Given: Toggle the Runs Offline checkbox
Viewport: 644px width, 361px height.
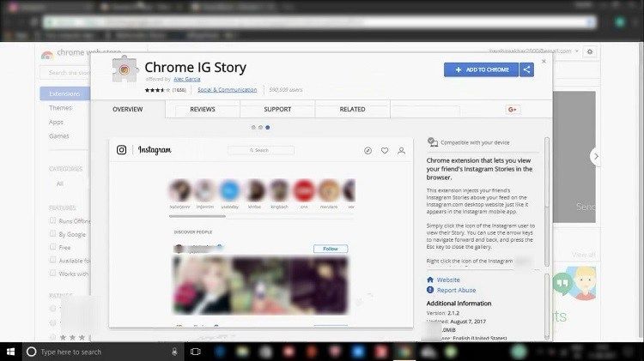Looking at the screenshot, I should [x=52, y=220].
